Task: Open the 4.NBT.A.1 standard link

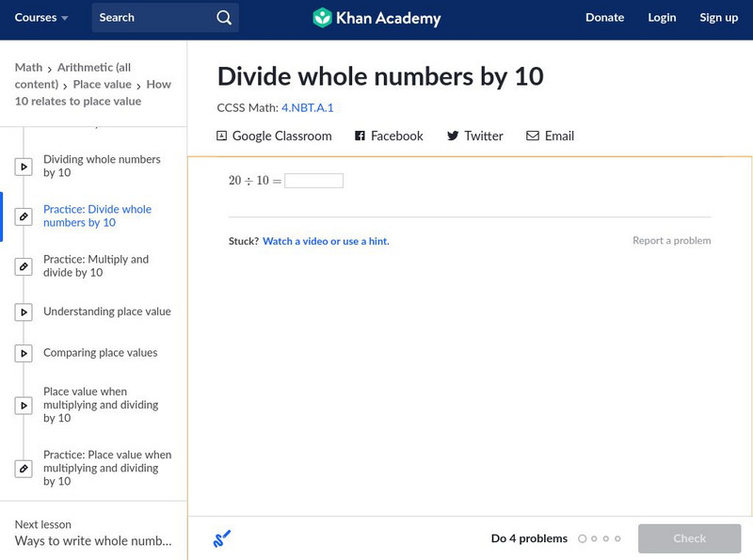Action: tap(308, 108)
